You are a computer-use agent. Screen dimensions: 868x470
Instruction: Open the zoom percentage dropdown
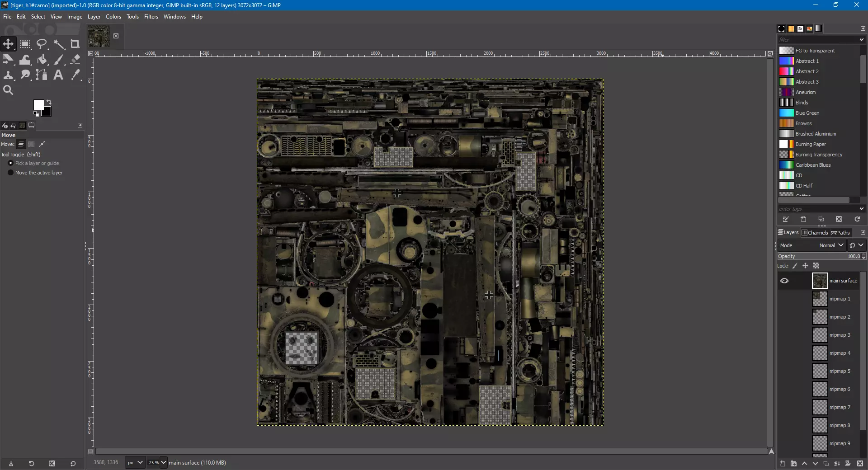click(x=163, y=462)
